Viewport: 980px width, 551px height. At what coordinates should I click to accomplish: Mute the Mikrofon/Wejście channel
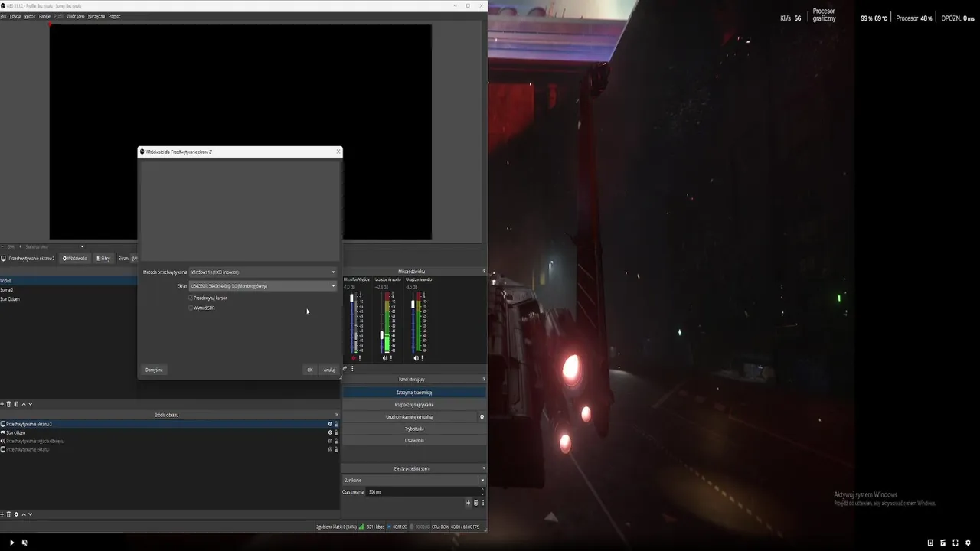pos(354,358)
